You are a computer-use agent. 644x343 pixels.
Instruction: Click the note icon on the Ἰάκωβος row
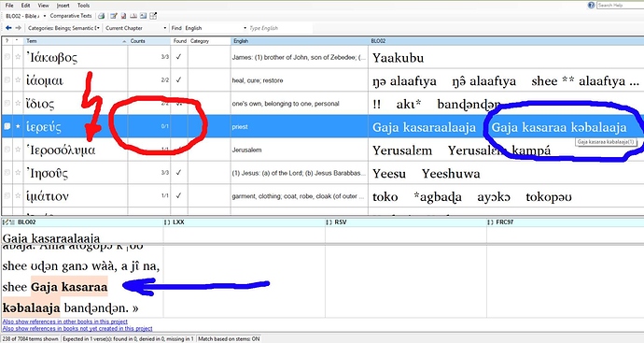7,57
